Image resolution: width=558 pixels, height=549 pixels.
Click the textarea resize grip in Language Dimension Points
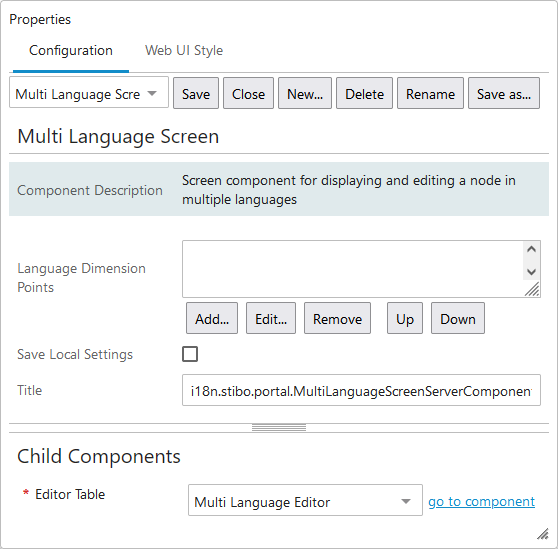[532, 289]
